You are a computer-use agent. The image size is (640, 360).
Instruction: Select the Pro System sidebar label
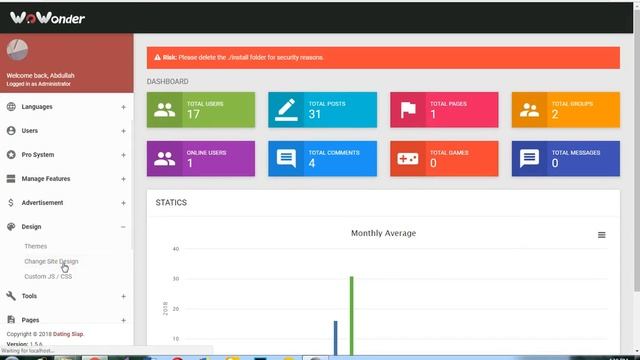38,155
